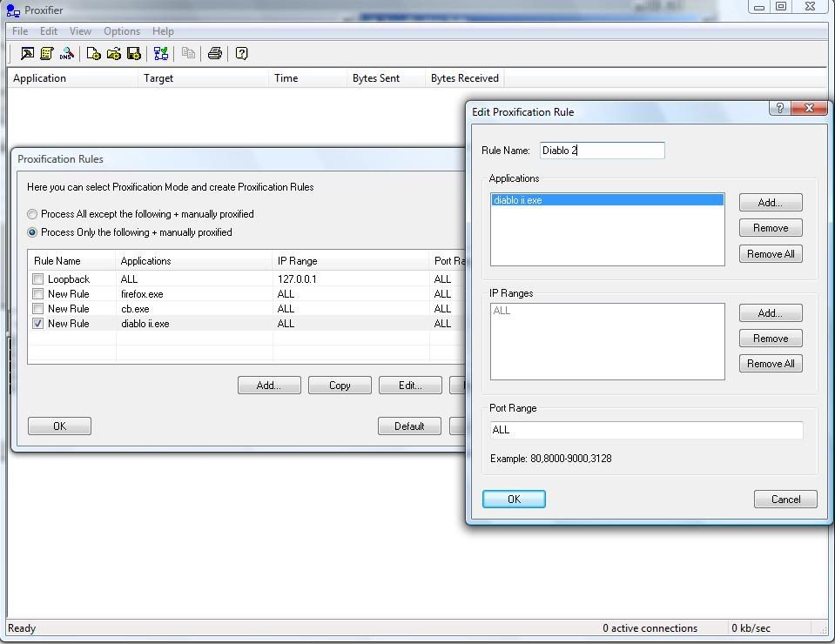Viewport: 835px width, 644px height.
Task: Open a profile using the folder icon
Action: coord(114,53)
